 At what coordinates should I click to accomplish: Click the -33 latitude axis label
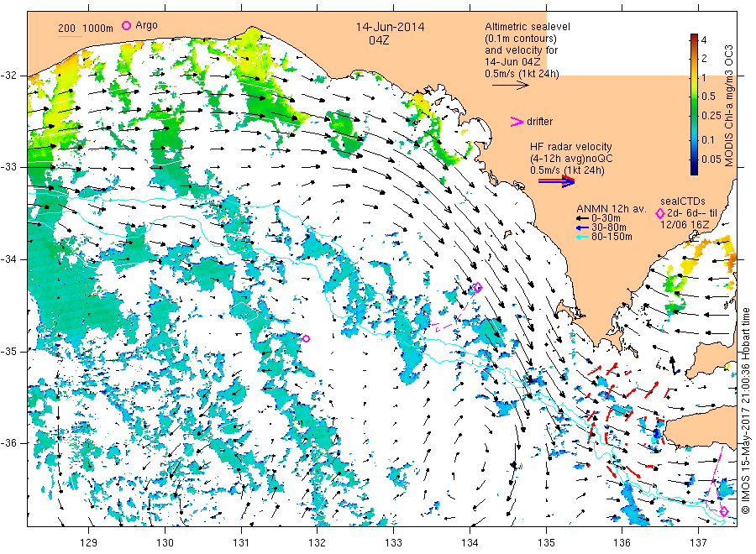(8, 167)
